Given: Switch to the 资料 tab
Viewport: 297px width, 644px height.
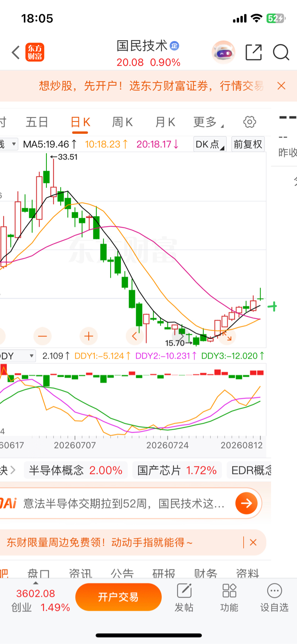Looking at the screenshot, I should (247, 573).
